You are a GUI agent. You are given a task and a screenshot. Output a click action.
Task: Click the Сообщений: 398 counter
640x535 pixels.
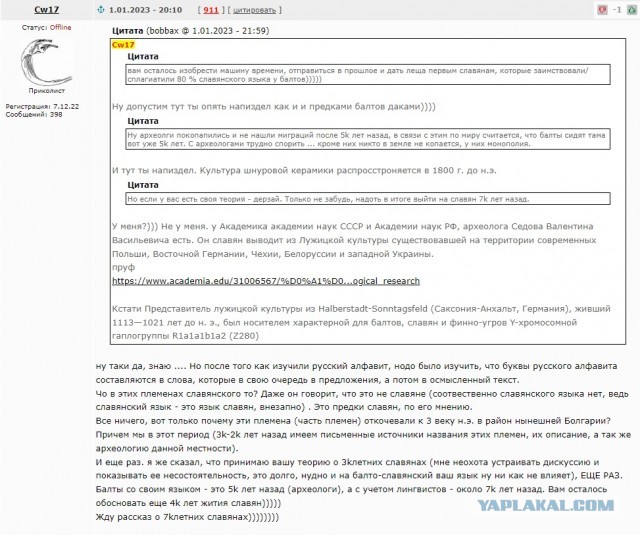[x=34, y=115]
